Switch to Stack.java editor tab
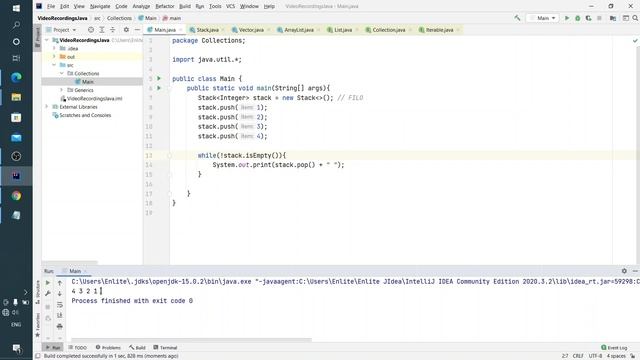Viewport: 640px width, 360px height. pos(207,30)
